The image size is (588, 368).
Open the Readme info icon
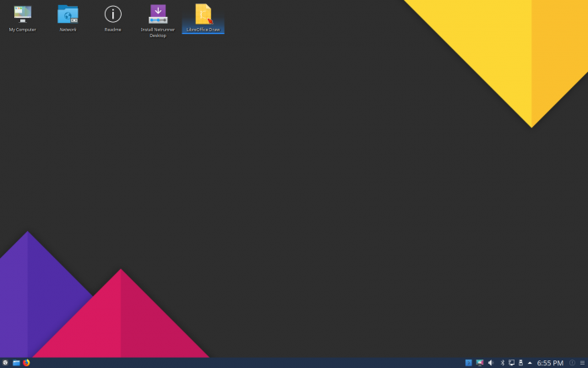tap(112, 14)
